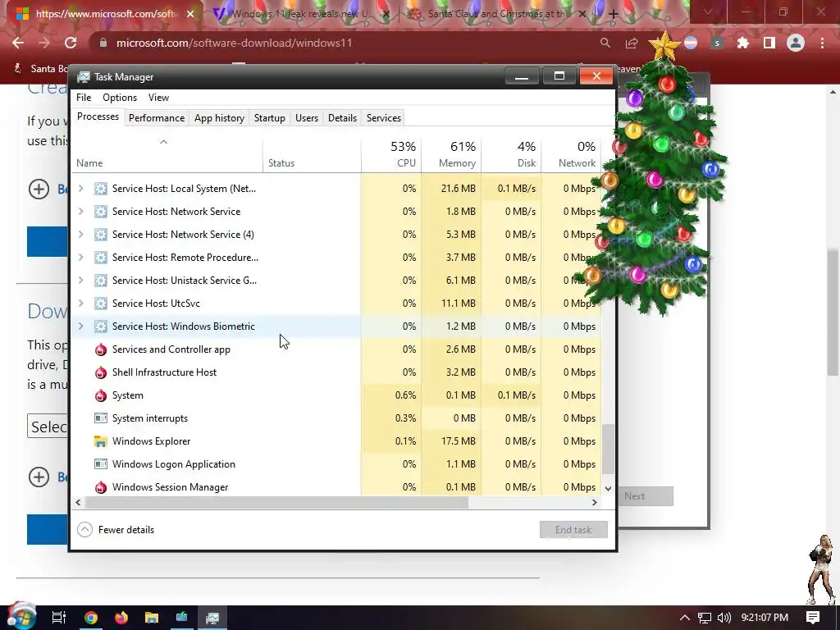Open the Chrome profile avatar
840x630 pixels.
(796, 43)
